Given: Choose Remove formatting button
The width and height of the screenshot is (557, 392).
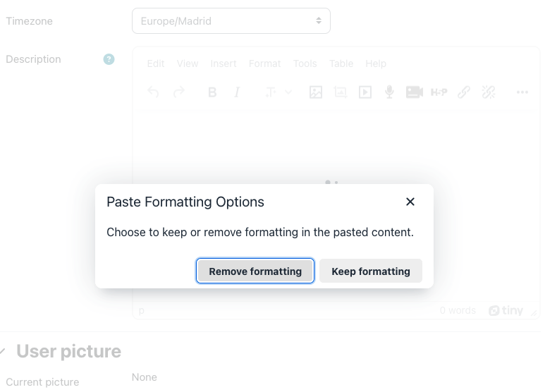Looking at the screenshot, I should click(x=255, y=271).
